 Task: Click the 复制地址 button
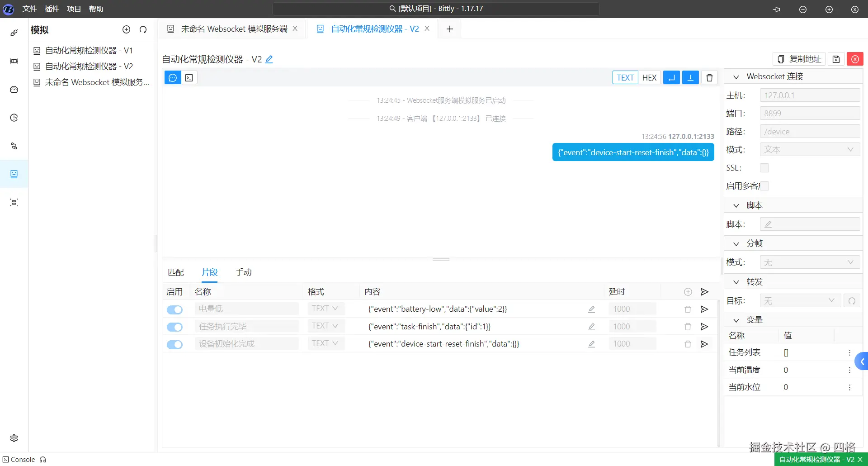coord(799,59)
